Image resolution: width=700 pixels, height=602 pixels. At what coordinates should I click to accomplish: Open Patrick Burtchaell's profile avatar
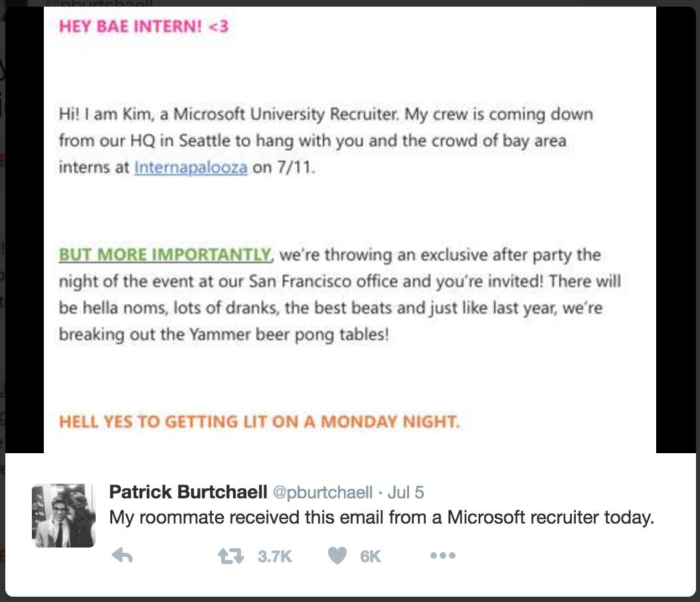(x=64, y=515)
